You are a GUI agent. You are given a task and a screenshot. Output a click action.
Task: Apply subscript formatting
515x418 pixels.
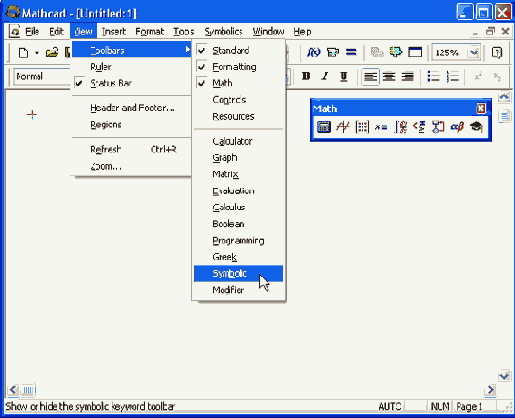497,77
